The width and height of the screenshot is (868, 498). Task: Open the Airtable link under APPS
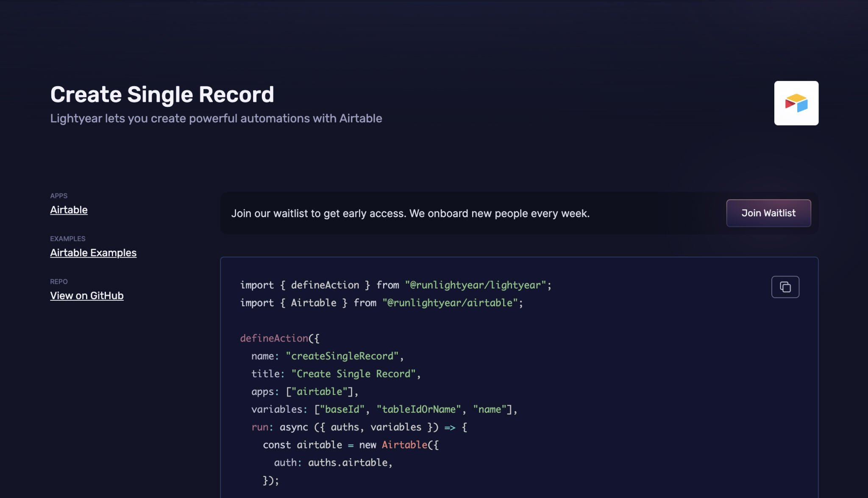pyautogui.click(x=69, y=210)
